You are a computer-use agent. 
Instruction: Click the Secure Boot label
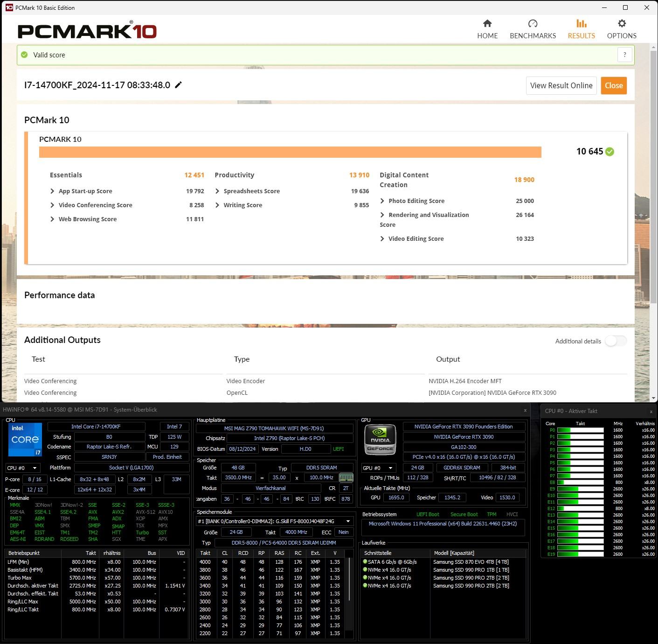click(x=464, y=514)
